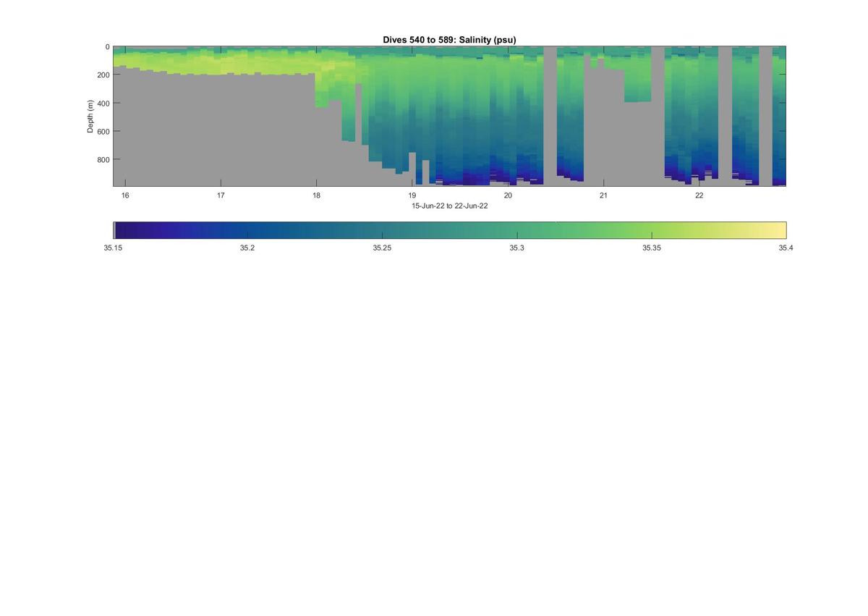
Task: Click the date range label "15-Jun-22 to 22-Jun-22"
Action: click(x=449, y=206)
